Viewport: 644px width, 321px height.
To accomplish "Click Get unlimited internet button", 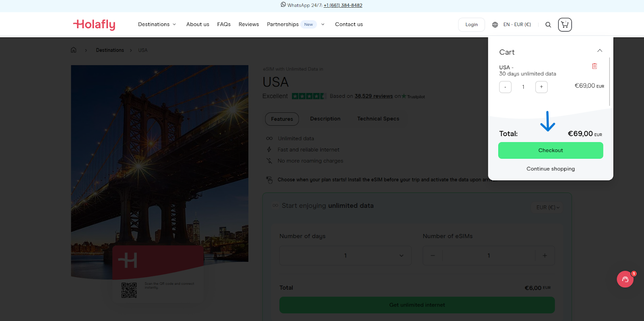I will (417, 305).
